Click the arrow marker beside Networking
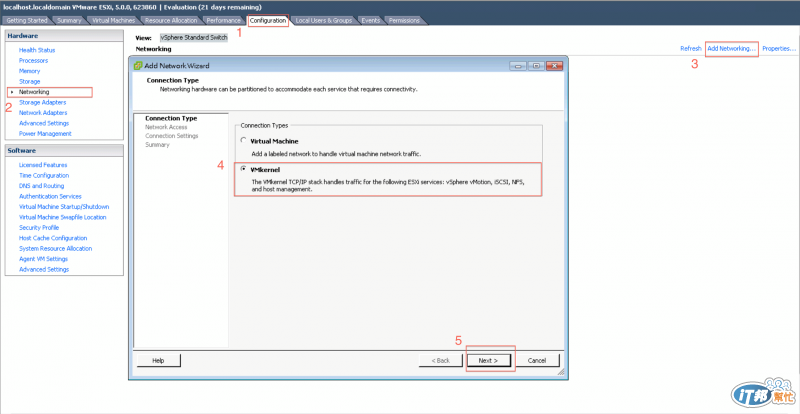 pyautogui.click(x=11, y=92)
